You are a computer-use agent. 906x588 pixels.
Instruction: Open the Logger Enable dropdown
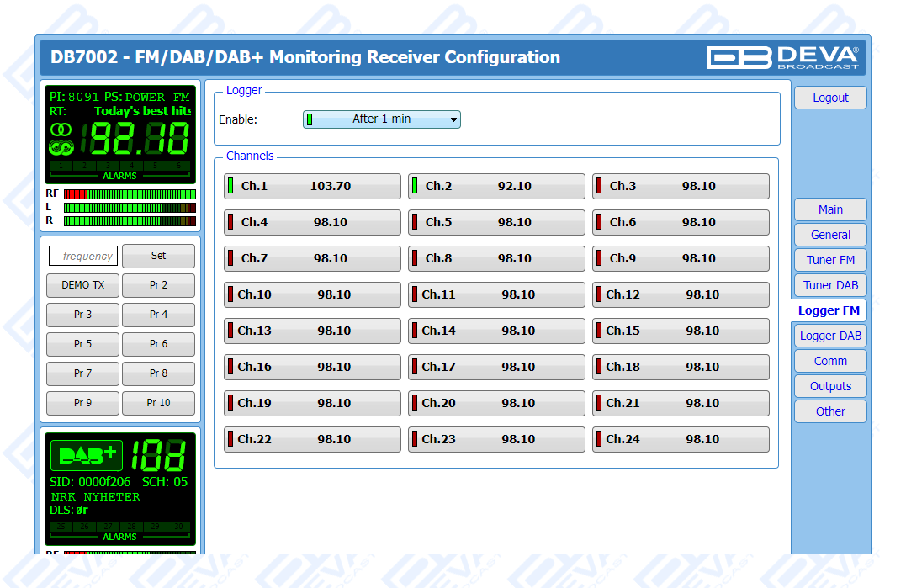tap(381, 119)
